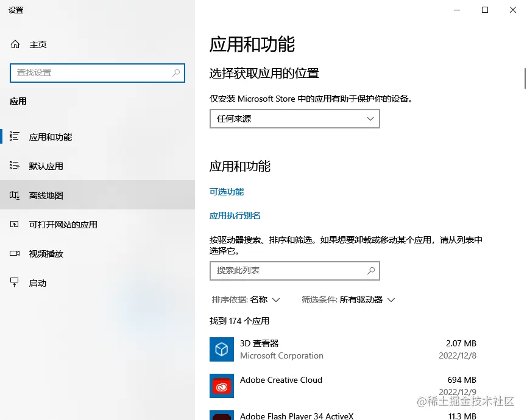Focus the 搜索此列表 search field
The width and height of the screenshot is (527, 420).
[x=295, y=271]
